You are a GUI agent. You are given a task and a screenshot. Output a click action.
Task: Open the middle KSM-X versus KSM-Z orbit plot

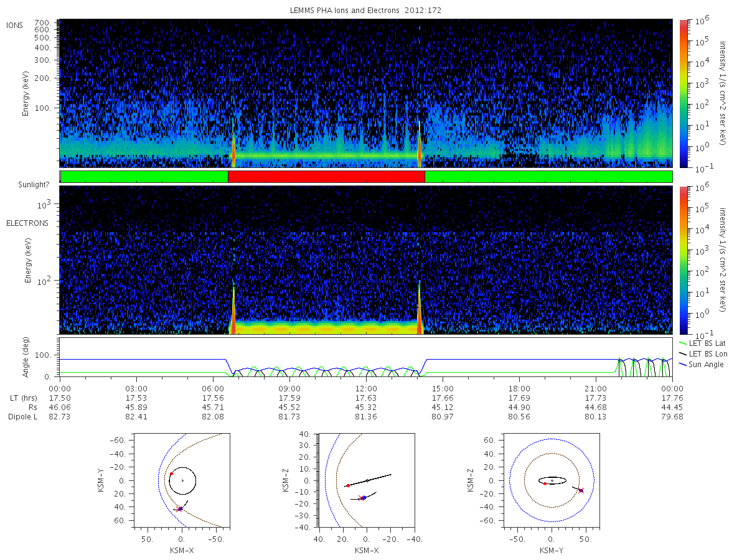click(x=367, y=480)
